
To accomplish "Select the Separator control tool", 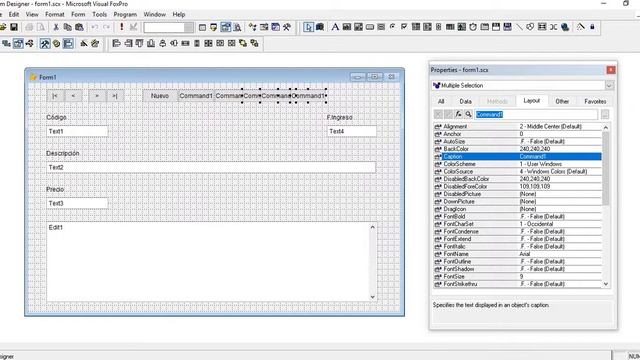I will [x=553, y=27].
